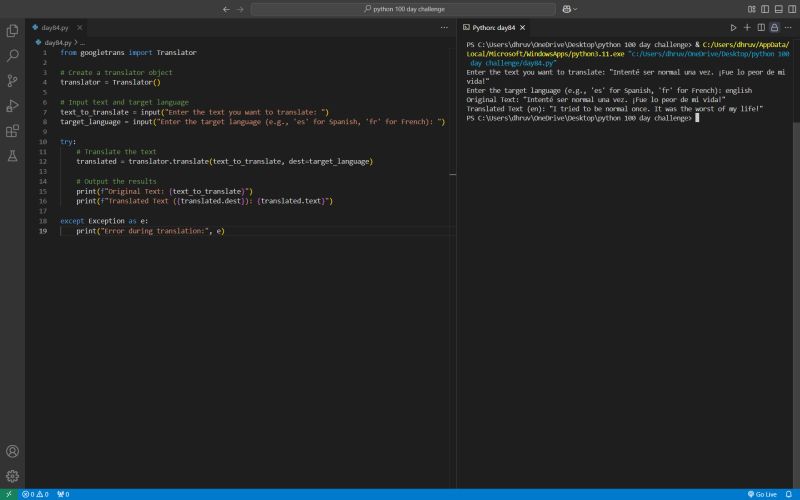Viewport: 800px width, 500px height.
Task: Click 'translator = Translator()' code line
Action: pos(110,82)
